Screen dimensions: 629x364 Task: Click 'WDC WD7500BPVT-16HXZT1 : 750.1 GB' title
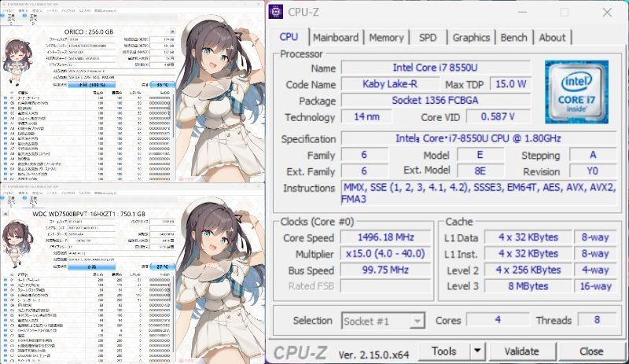tap(89, 214)
